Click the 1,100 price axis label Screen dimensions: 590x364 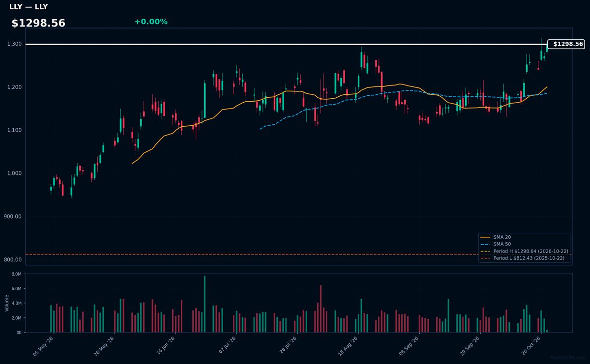coord(14,130)
